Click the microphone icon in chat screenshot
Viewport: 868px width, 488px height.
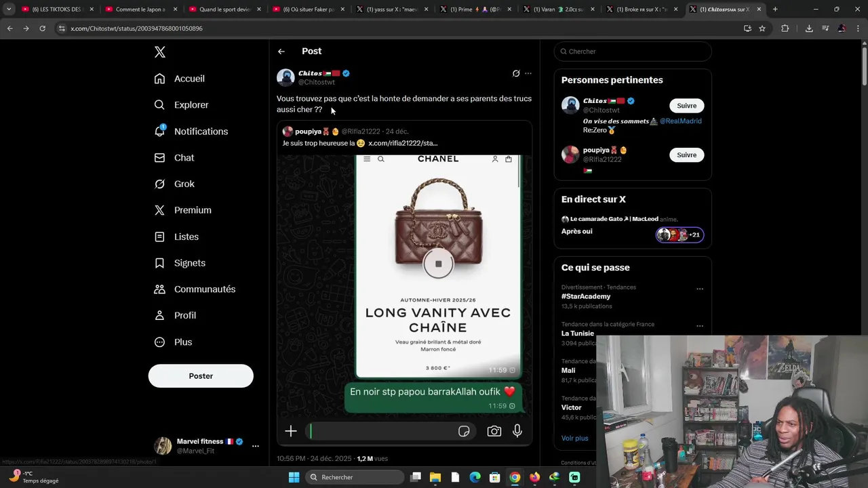[517, 431]
